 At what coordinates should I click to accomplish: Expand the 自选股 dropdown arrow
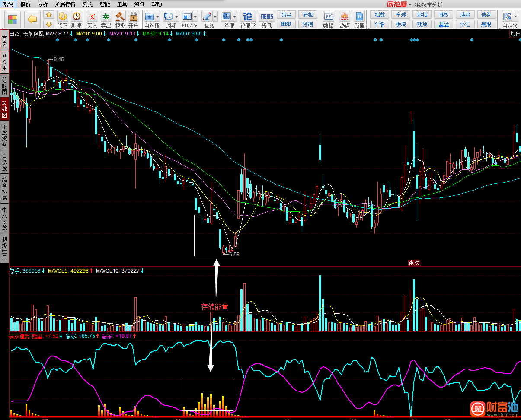[x=157, y=17]
